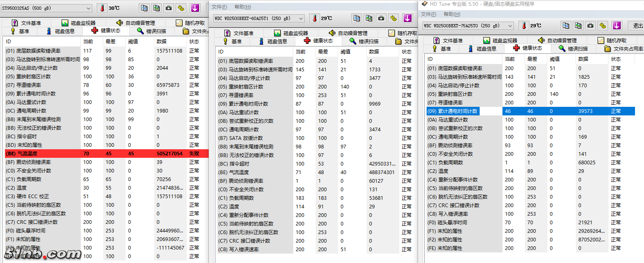Screen dimensions: 644x263
Task: Click the options gear icon in ST9500325AS window
Action: (181, 8)
